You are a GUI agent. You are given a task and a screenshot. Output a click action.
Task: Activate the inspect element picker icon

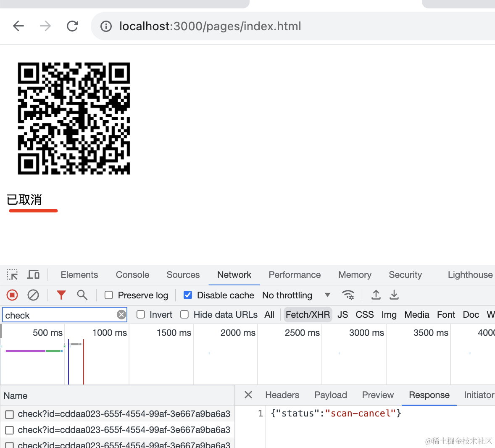[12, 275]
